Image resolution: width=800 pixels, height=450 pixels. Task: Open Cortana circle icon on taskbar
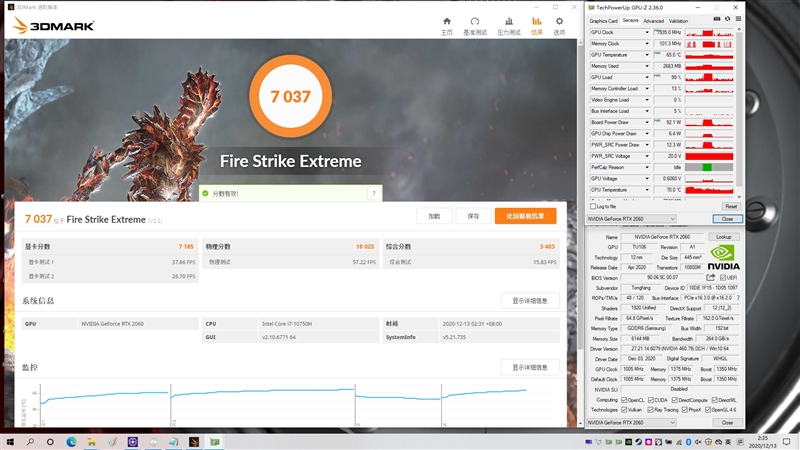50,442
